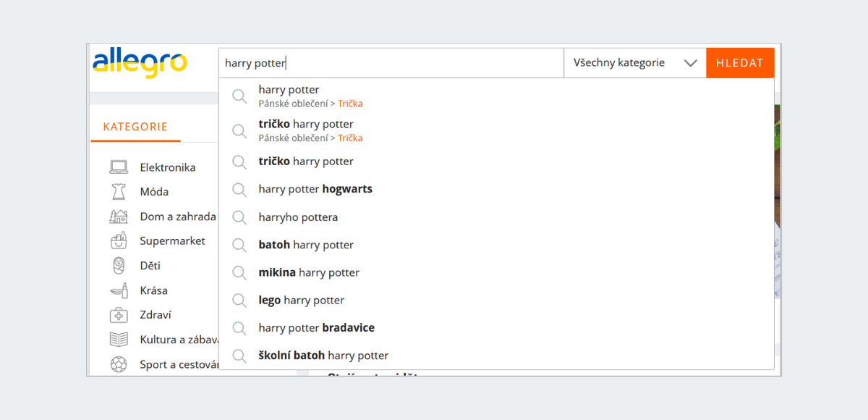The image size is (868, 420).
Task: Select harryho pottera suggestion
Action: click(496, 217)
